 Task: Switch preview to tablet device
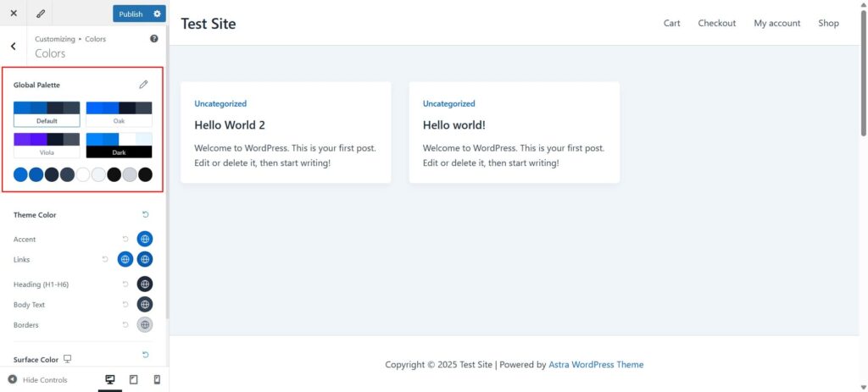[x=133, y=380]
